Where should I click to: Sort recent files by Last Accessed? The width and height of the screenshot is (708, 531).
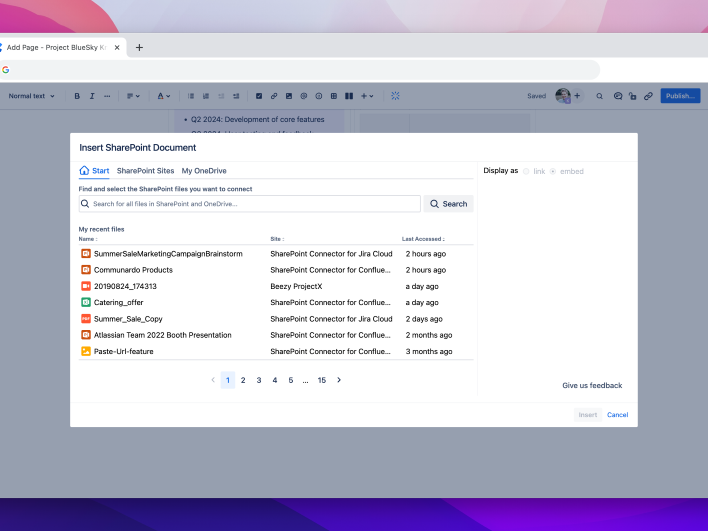pos(423,239)
